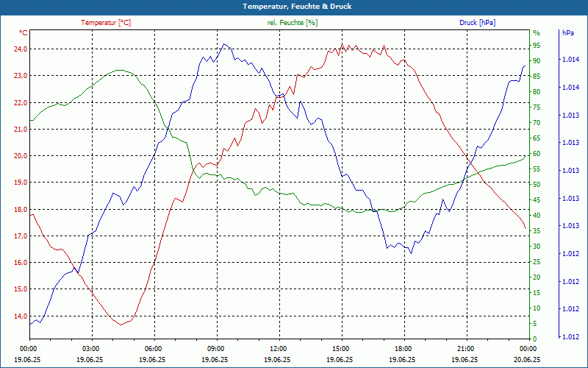Click the '95' tick on the humidity axis
588x368 pixels.
(537, 46)
